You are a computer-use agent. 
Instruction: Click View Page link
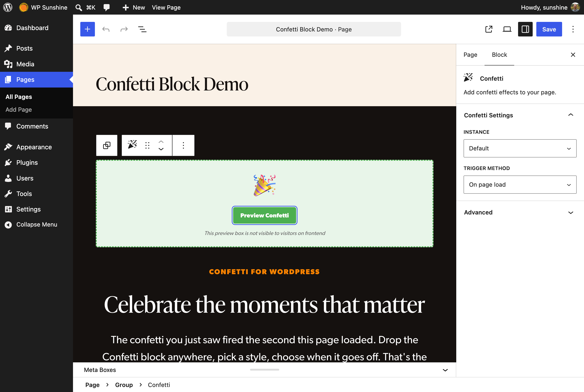point(166,8)
